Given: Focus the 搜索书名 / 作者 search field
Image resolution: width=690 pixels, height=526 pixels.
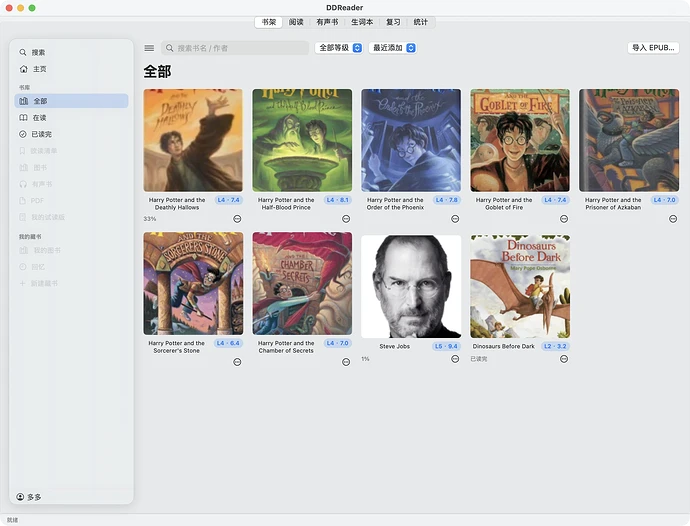Looking at the screenshot, I should (x=235, y=48).
